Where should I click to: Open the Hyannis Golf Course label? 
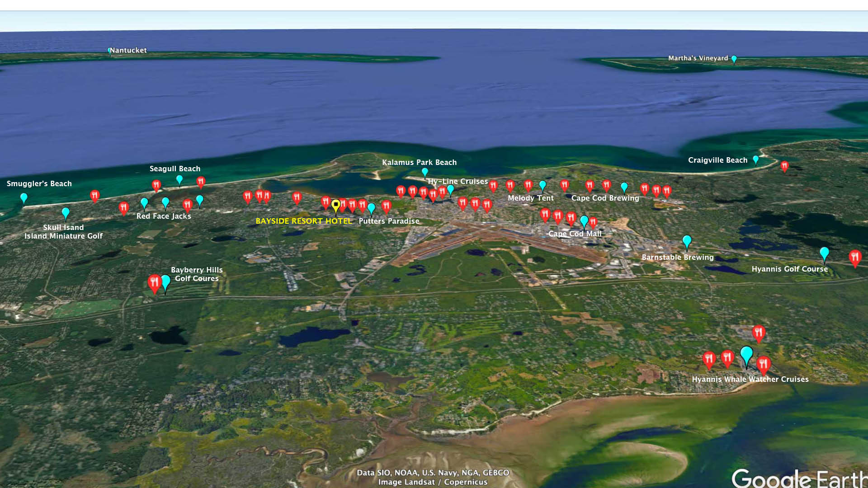tap(790, 269)
